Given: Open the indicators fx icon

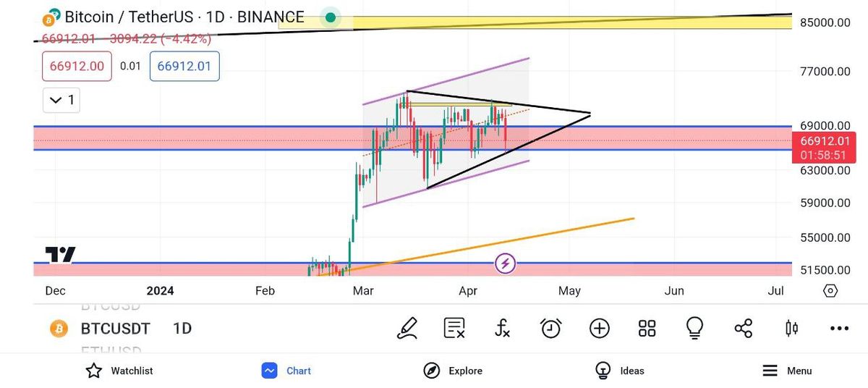Looking at the screenshot, I should tap(503, 328).
